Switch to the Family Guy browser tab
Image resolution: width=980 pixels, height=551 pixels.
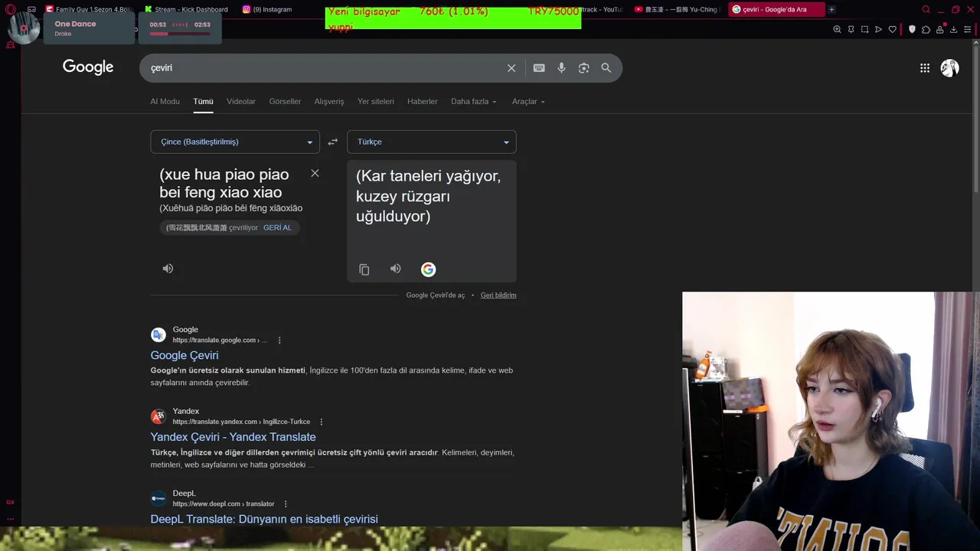[x=88, y=9]
